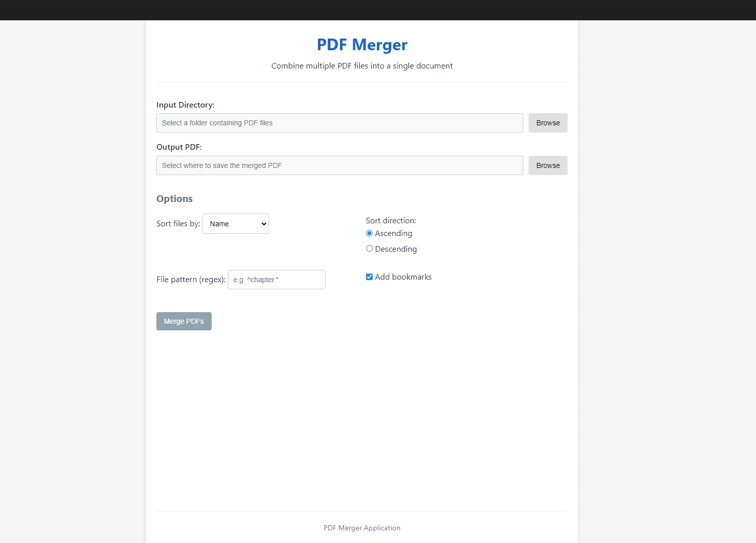
Task: Click the Output PDF path field
Action: click(339, 165)
